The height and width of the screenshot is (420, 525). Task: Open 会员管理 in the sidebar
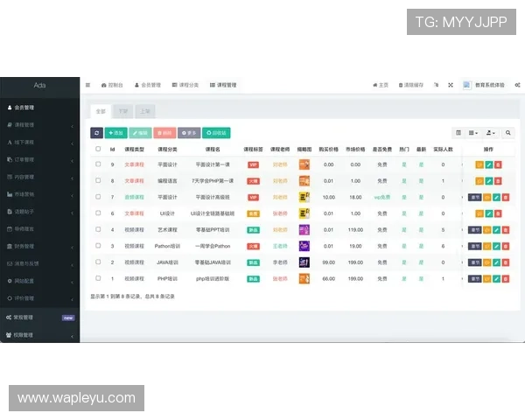point(40,108)
